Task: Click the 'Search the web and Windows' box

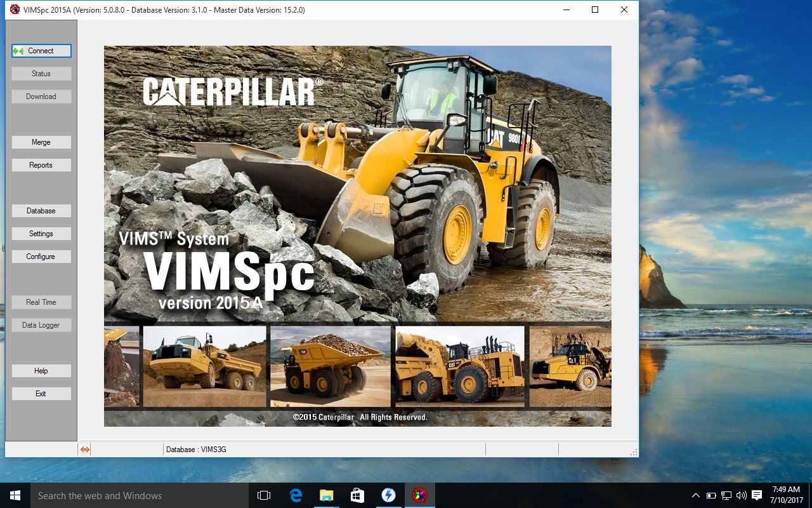Action: 140,495
